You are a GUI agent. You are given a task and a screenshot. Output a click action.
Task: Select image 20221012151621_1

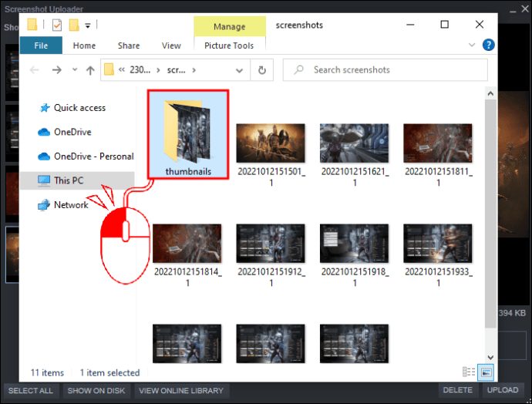click(354, 156)
